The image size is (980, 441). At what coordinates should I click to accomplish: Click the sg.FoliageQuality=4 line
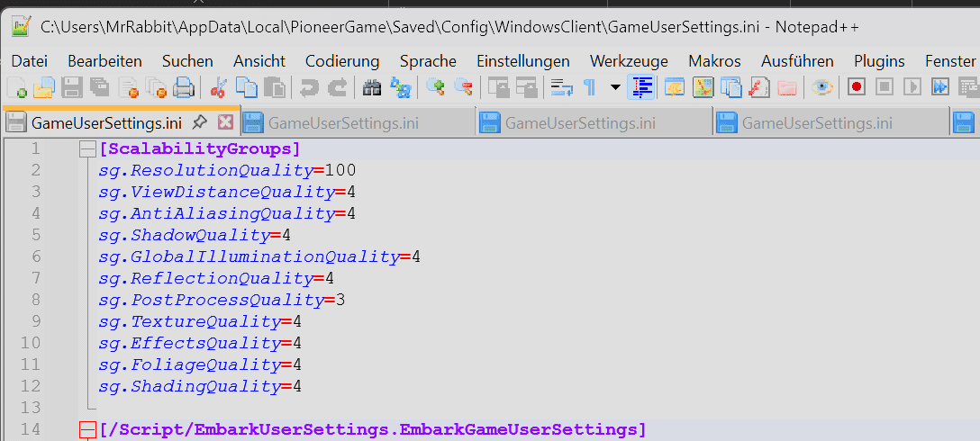tap(200, 364)
